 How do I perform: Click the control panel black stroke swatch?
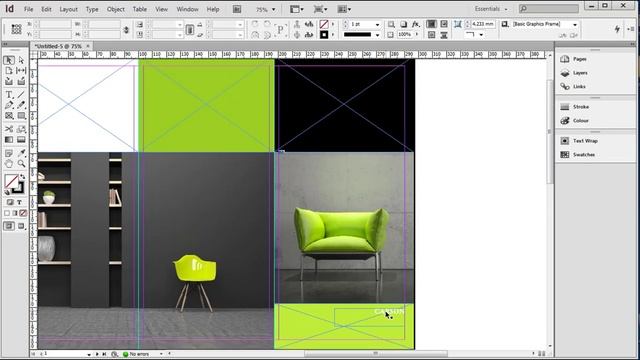tap(324, 35)
